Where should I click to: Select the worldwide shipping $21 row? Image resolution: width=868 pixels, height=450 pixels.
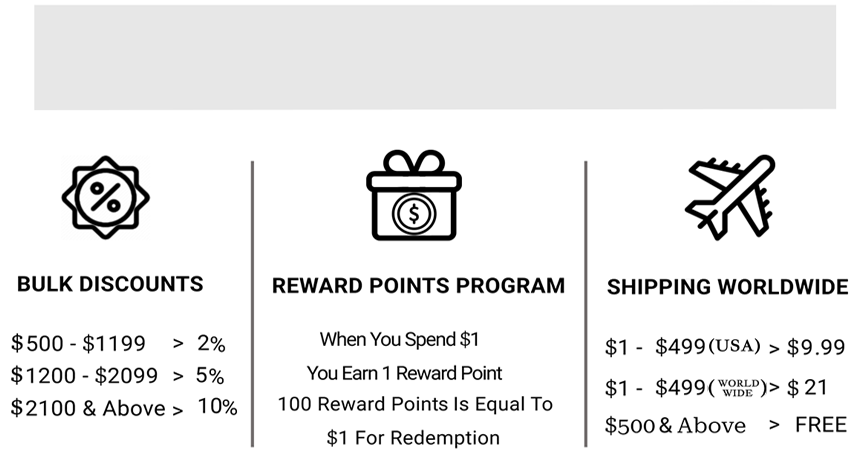click(x=716, y=387)
